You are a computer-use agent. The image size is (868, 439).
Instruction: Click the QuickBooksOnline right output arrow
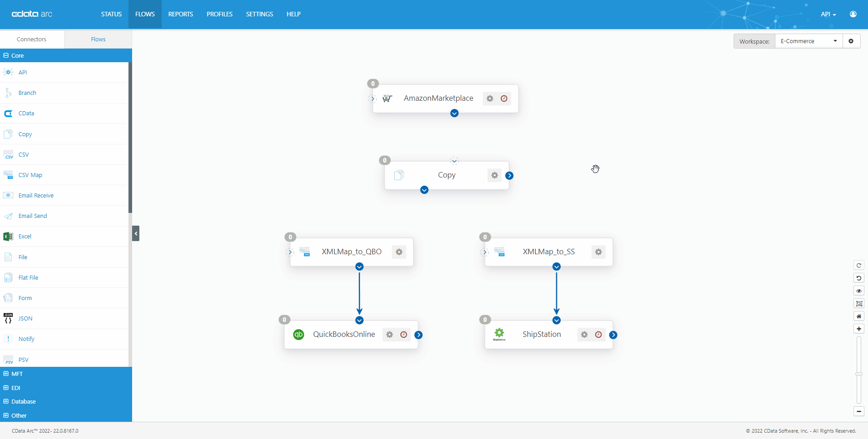[x=419, y=335]
